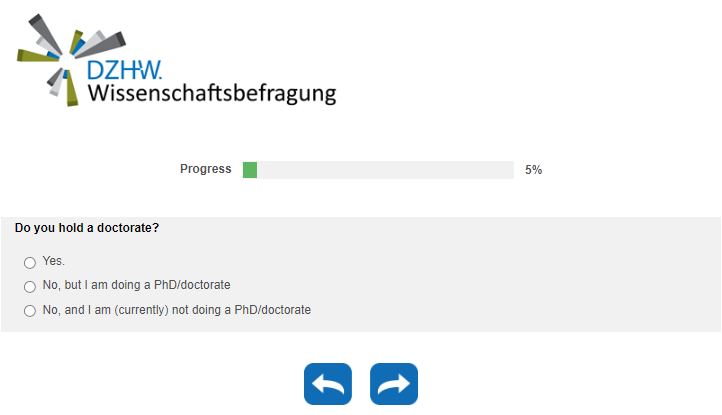722x415 pixels.
Task: Click the 5% progress percentage text
Action: (534, 170)
